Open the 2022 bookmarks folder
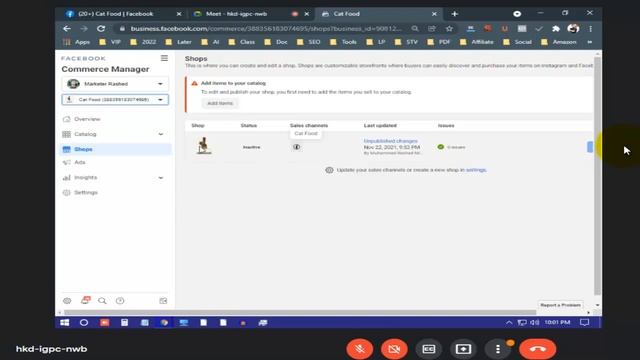The height and width of the screenshot is (360, 640). [143, 42]
